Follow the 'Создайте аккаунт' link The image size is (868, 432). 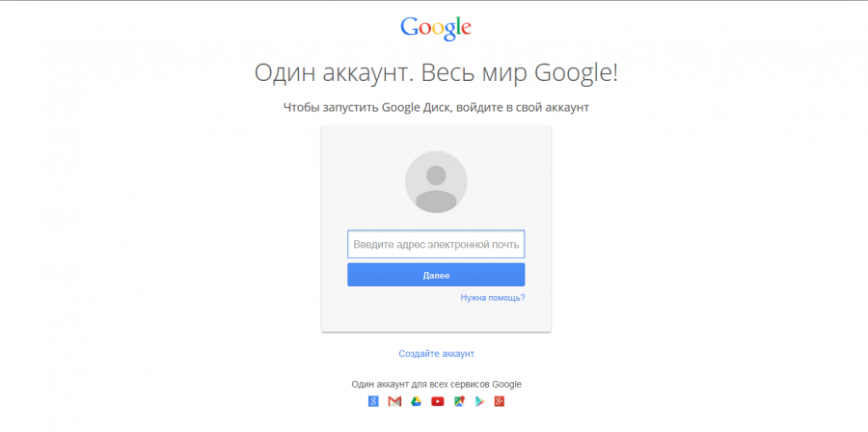click(x=436, y=354)
